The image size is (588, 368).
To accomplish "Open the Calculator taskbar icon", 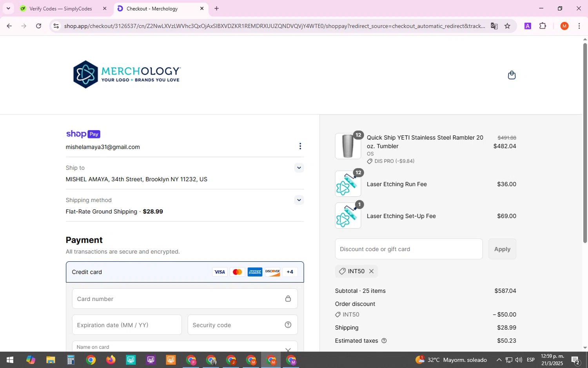I will pos(71,360).
